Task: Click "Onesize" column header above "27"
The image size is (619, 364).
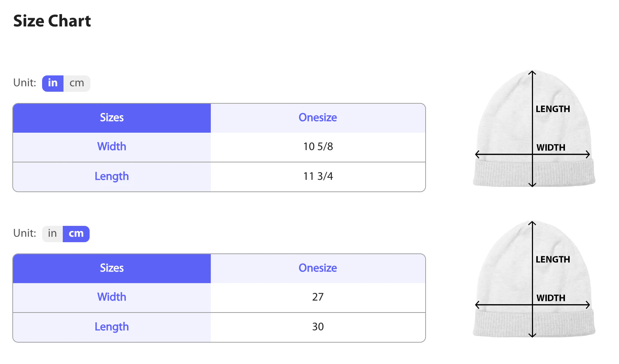Action: click(x=318, y=268)
